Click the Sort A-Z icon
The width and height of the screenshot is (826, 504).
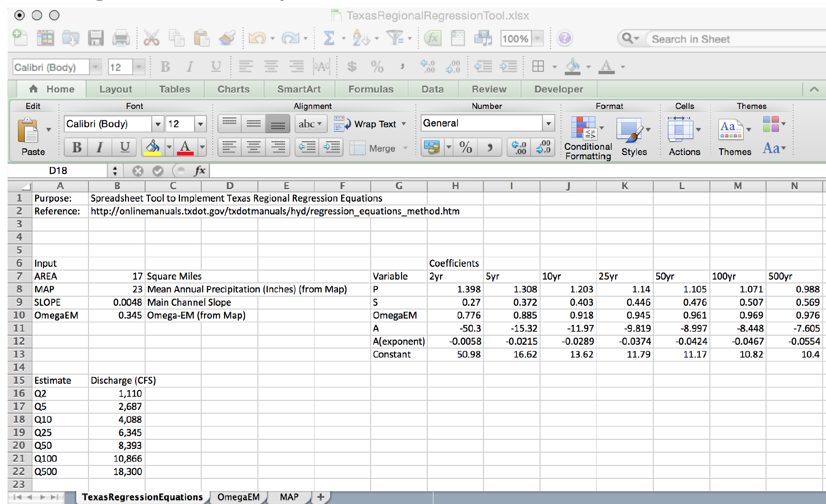[361, 38]
